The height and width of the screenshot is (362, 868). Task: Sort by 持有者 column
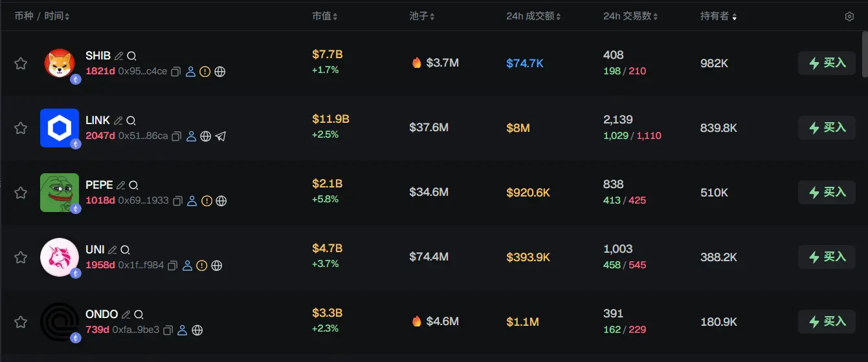718,16
